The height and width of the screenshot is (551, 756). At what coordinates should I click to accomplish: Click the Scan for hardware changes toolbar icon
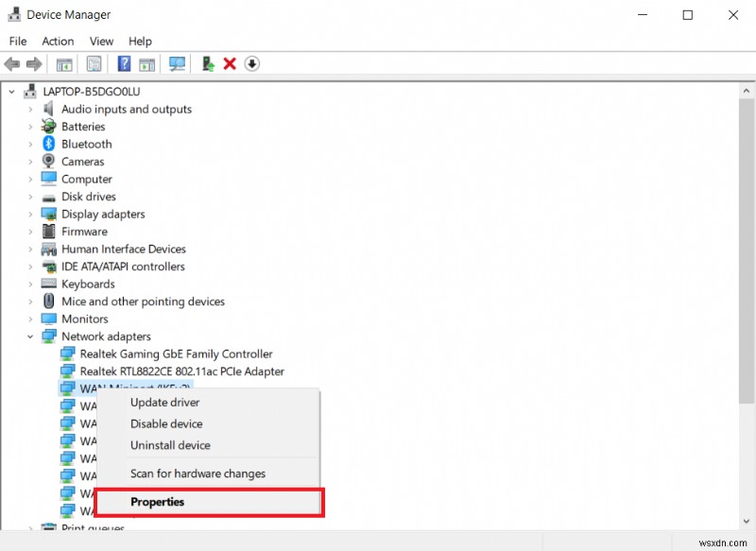(177, 63)
